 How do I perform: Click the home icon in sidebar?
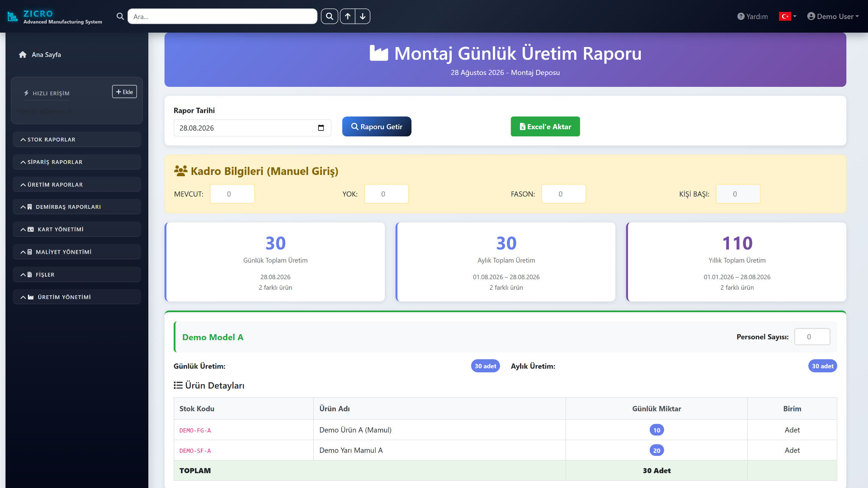point(23,55)
